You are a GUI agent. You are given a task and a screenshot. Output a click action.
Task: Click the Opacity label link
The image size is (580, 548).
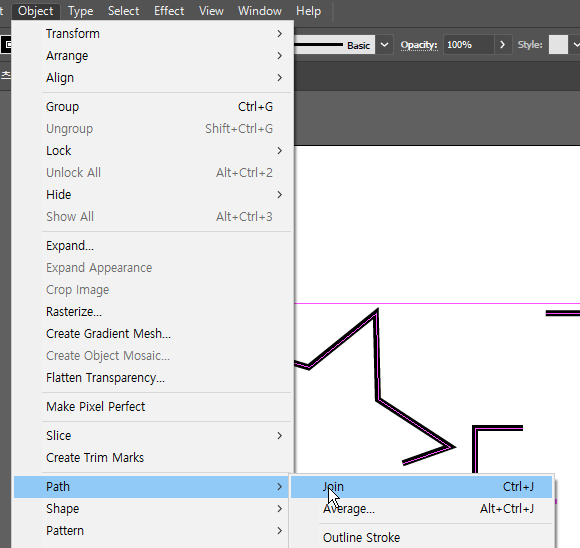(419, 45)
